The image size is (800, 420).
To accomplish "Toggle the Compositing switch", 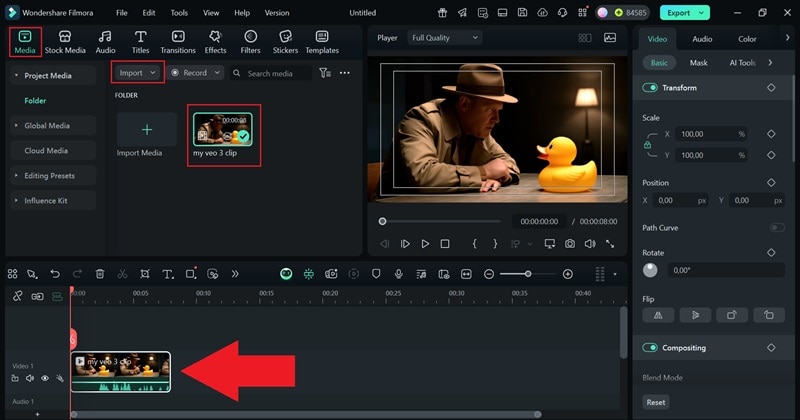I will click(649, 348).
